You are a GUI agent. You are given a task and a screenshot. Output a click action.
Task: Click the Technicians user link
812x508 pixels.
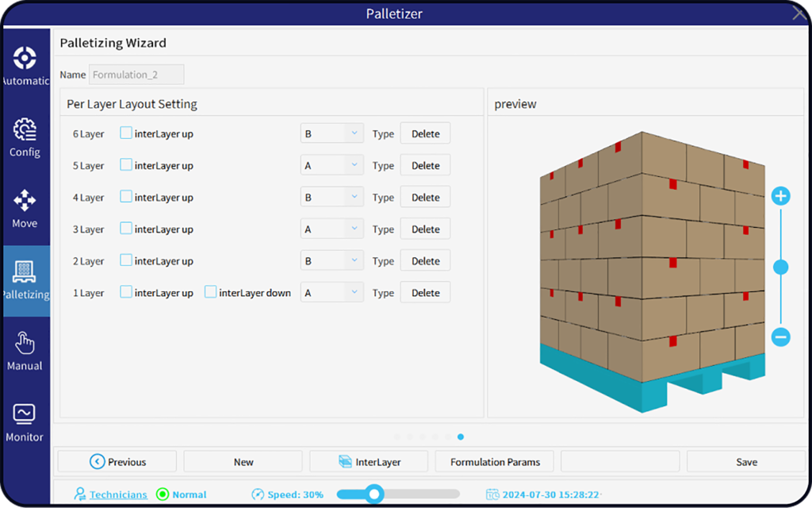coord(118,495)
